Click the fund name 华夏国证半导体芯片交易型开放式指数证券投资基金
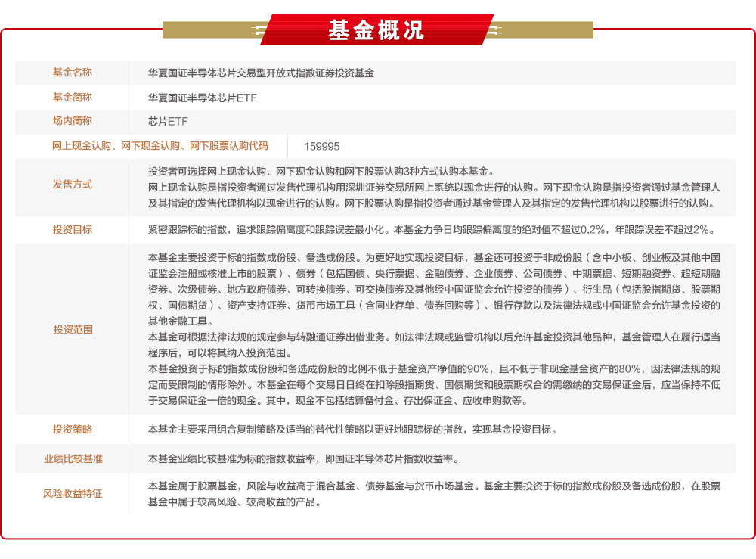The image size is (756, 559). (x=261, y=73)
